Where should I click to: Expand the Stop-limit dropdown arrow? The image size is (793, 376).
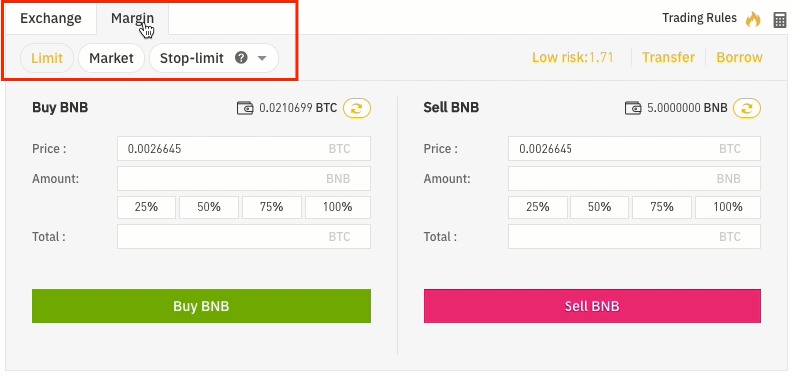point(262,58)
